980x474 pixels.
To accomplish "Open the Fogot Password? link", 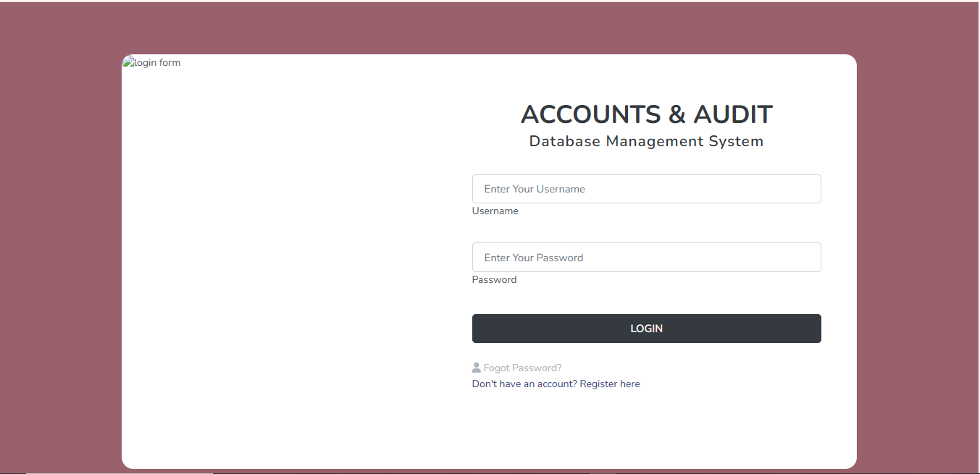I will pos(522,368).
